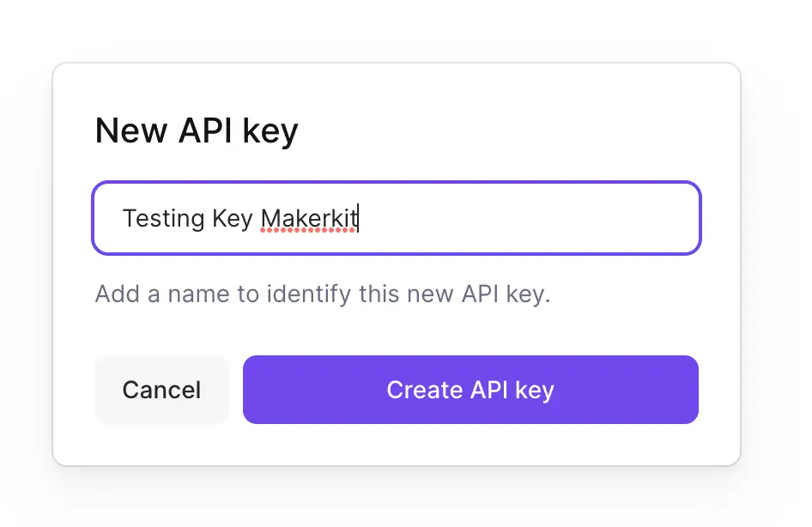Click the text caret after Makerkit

coord(358,218)
